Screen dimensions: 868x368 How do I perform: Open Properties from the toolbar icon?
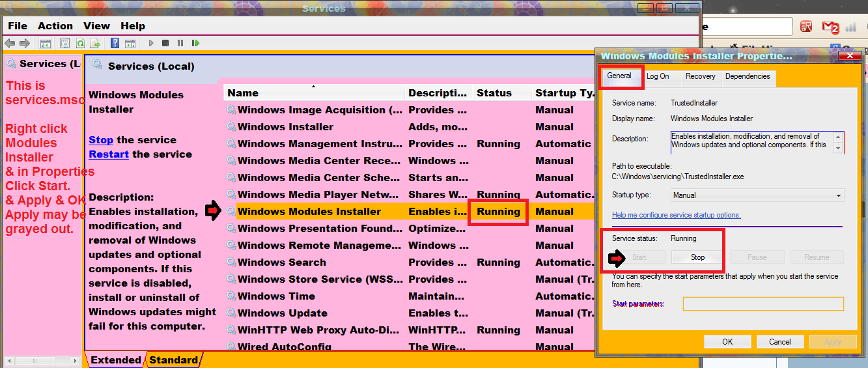point(64,44)
